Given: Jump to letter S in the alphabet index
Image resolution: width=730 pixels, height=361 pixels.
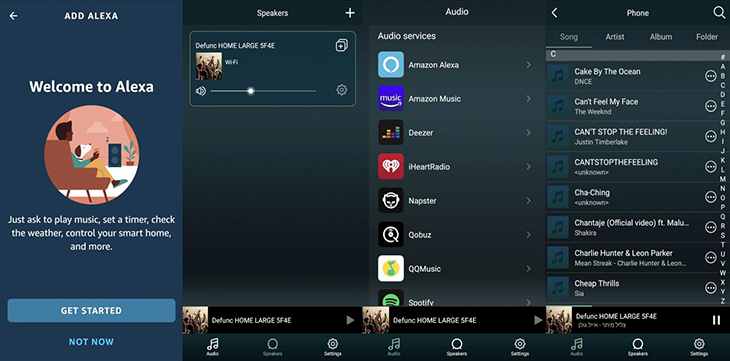Looking at the screenshot, I should click(x=723, y=235).
